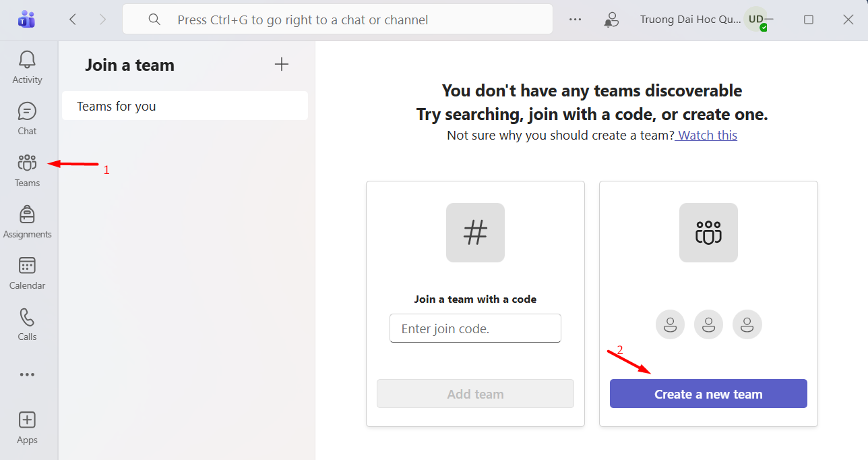This screenshot has width=868, height=460.
Task: Click the notifications person-bell icon in title bar
Action: point(611,20)
